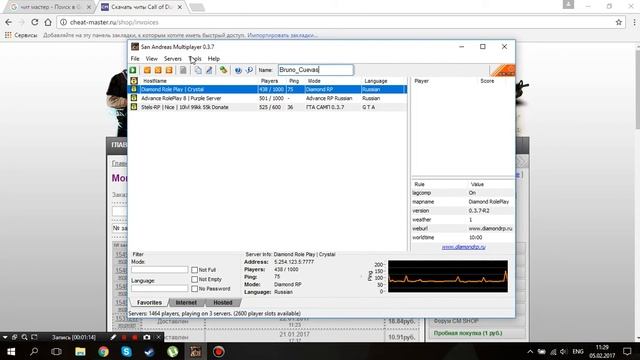Viewport: 640px width, 360px height.
Task: Click Chrome home button
Action: pos(48,22)
